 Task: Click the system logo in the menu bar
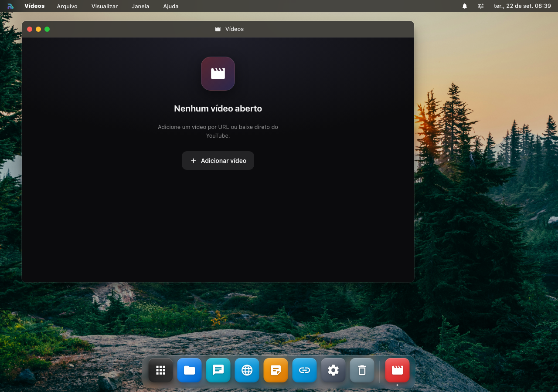[x=10, y=6]
